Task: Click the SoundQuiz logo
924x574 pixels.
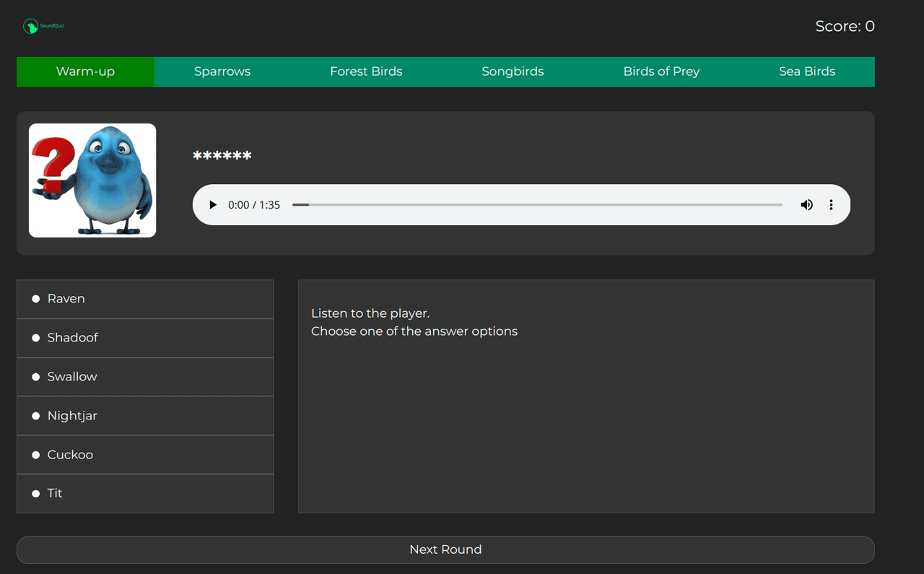Action: [x=44, y=27]
